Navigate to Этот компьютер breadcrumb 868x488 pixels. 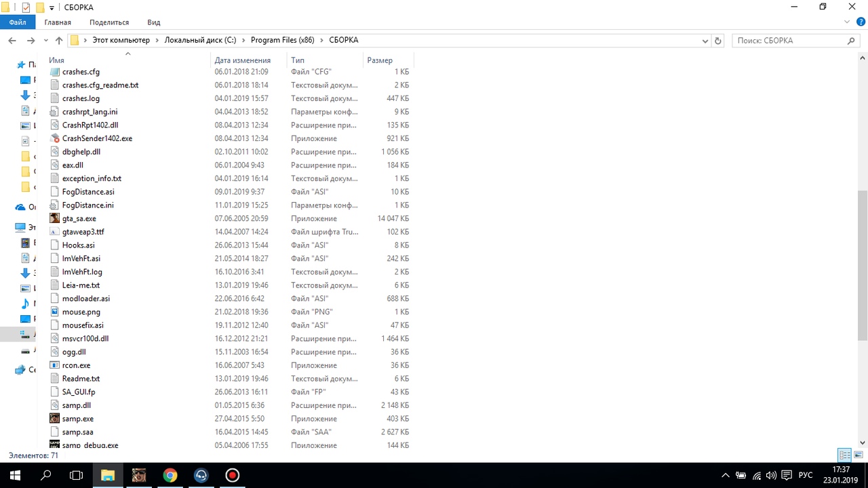[121, 41]
